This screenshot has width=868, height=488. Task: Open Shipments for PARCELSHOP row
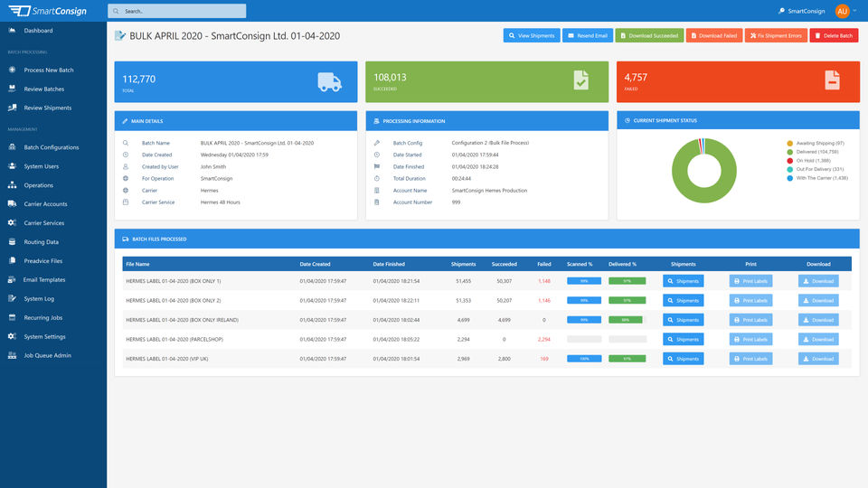[684, 339]
